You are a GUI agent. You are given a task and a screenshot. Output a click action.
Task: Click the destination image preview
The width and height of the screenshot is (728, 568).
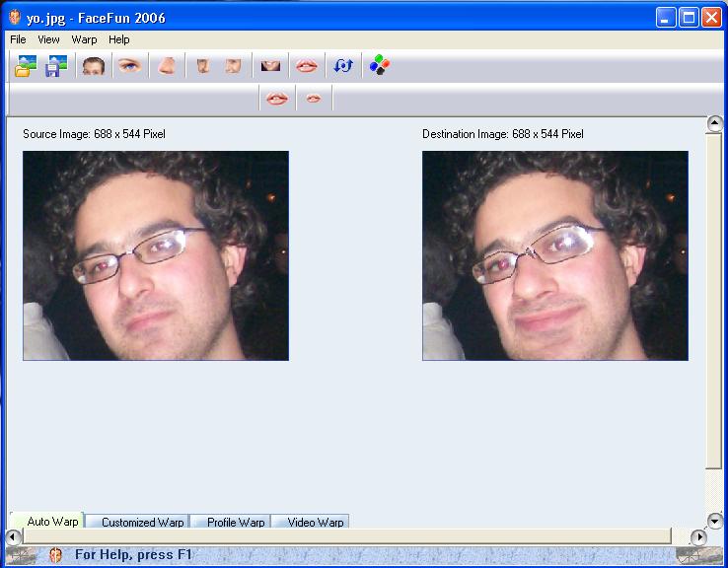pyautogui.click(x=555, y=255)
